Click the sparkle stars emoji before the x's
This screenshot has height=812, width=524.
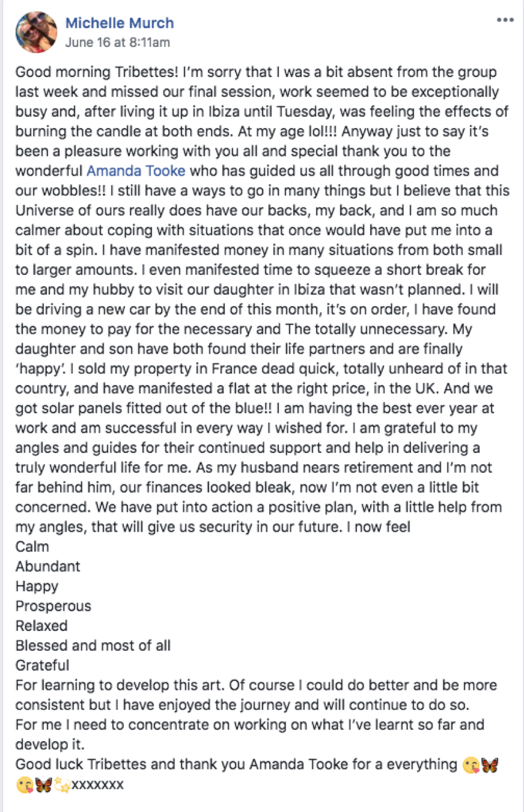pos(62,785)
